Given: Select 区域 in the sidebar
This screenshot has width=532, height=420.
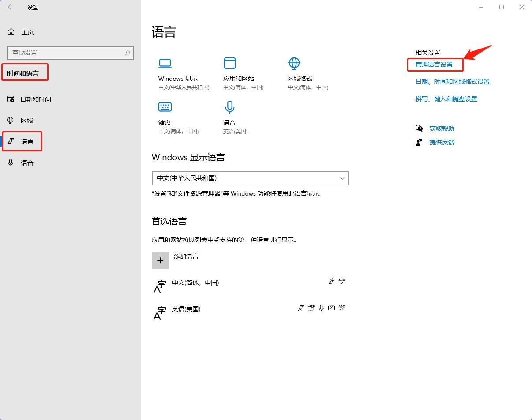Looking at the screenshot, I should 26,121.
